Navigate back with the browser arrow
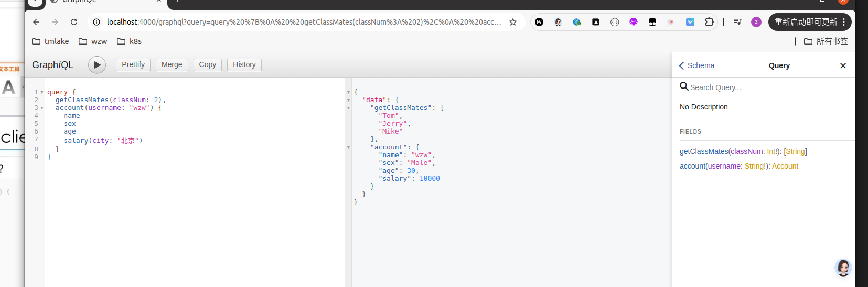Screen dimensions: 868x287 (x=36, y=22)
